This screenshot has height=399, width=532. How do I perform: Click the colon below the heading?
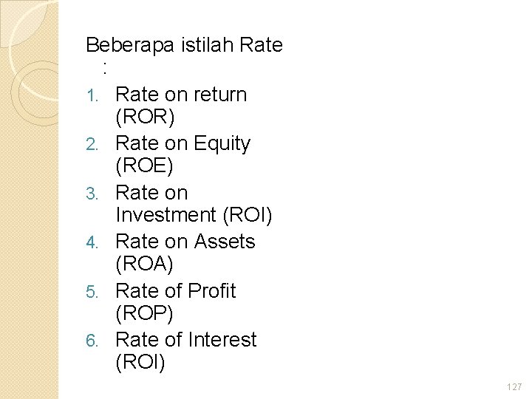(x=106, y=69)
